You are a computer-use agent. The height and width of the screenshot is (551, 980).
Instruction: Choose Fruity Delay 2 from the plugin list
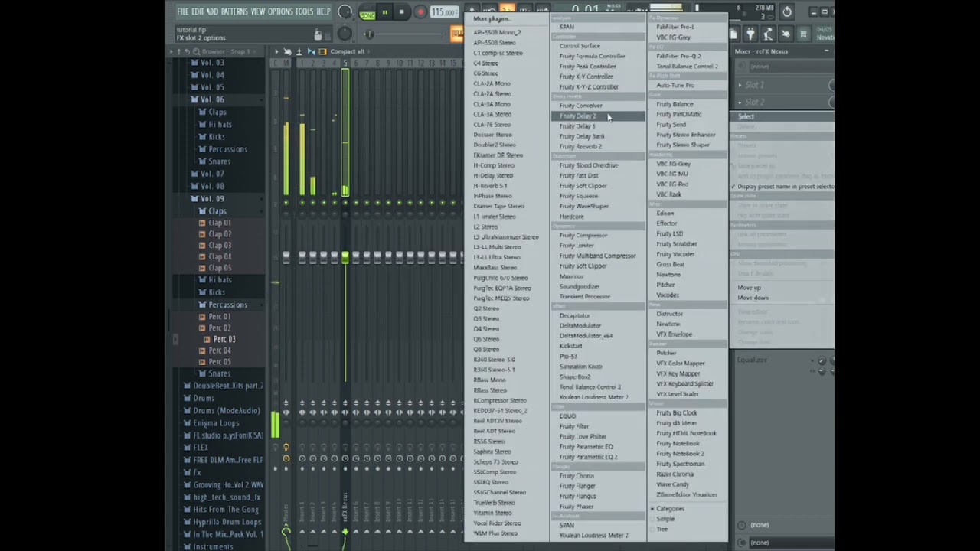[x=597, y=116]
